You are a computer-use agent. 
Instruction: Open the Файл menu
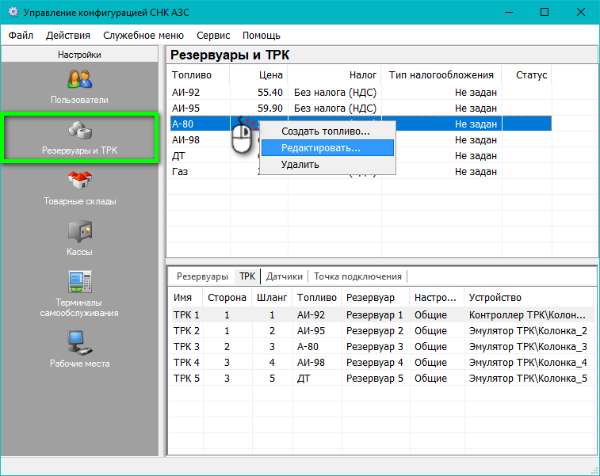click(x=21, y=35)
